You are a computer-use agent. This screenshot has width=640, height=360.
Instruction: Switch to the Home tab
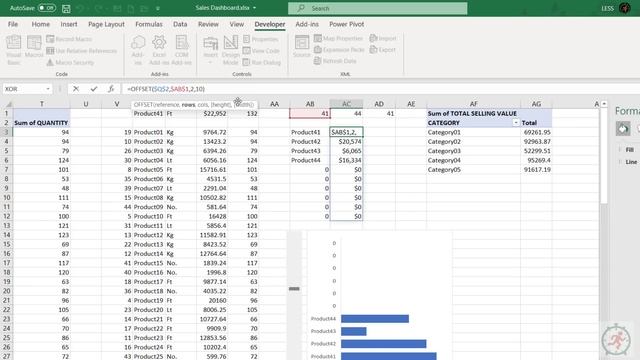(x=41, y=24)
